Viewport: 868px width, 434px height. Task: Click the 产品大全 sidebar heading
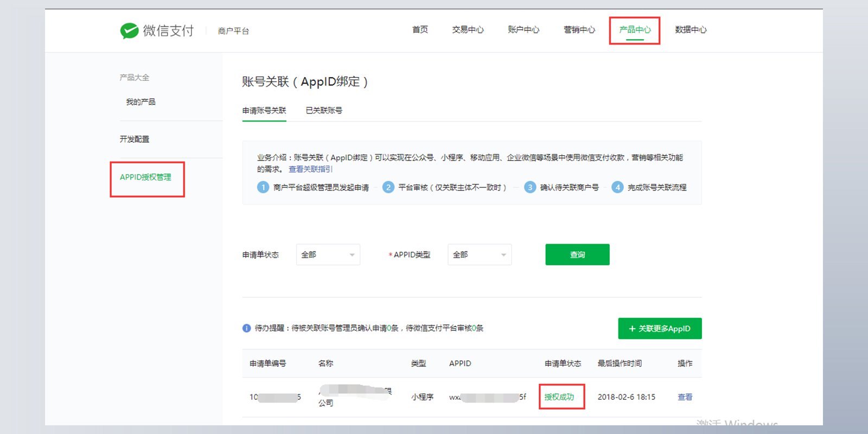coord(135,78)
